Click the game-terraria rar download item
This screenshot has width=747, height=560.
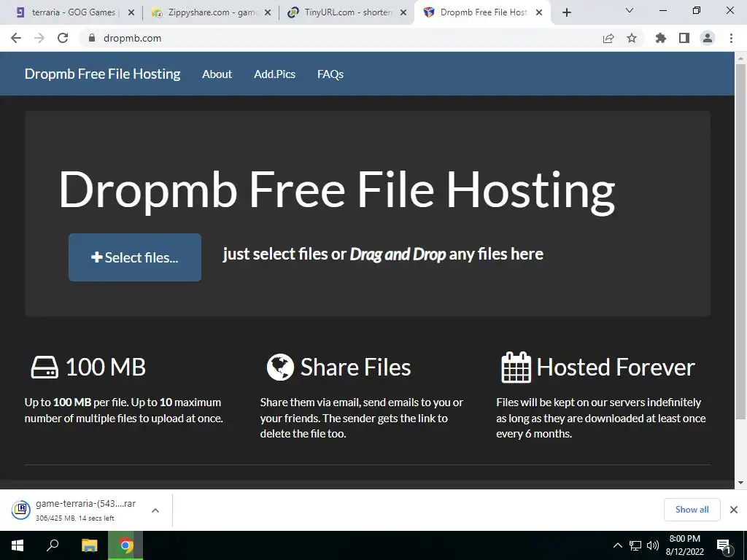point(86,510)
